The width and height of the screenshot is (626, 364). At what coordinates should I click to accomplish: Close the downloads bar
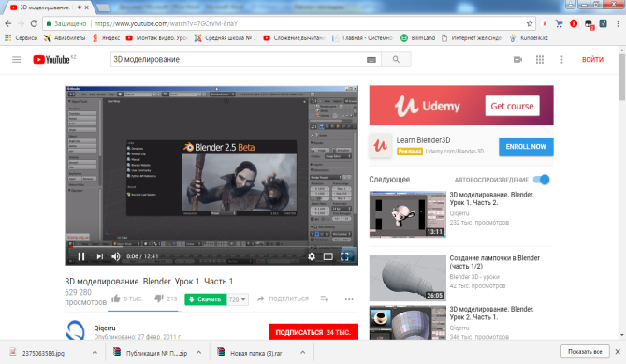pos(618,352)
